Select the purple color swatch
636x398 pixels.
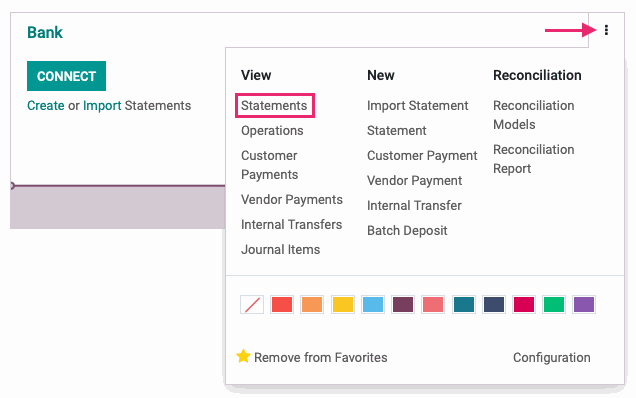pyautogui.click(x=584, y=304)
